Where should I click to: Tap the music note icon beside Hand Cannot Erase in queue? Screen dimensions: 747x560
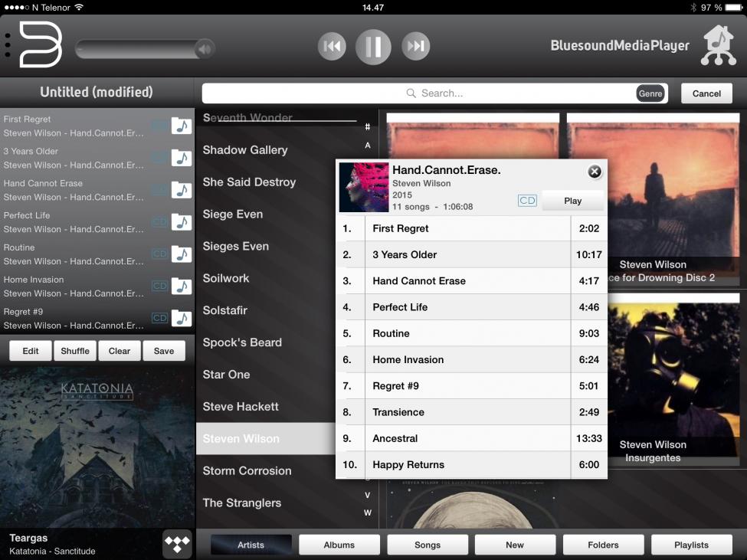click(182, 190)
